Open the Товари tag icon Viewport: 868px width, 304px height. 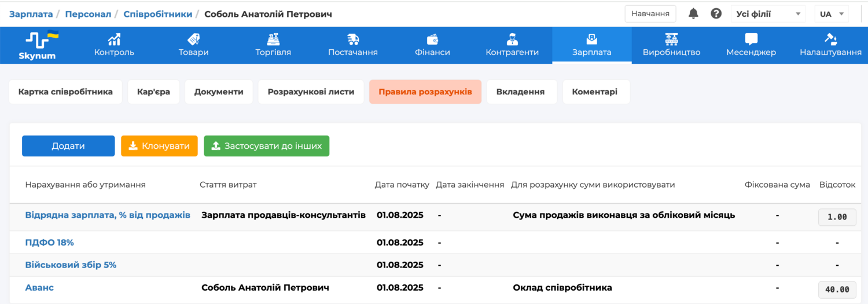pos(193,39)
